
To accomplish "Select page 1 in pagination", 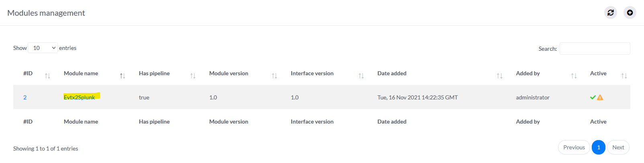I will pos(598,147).
